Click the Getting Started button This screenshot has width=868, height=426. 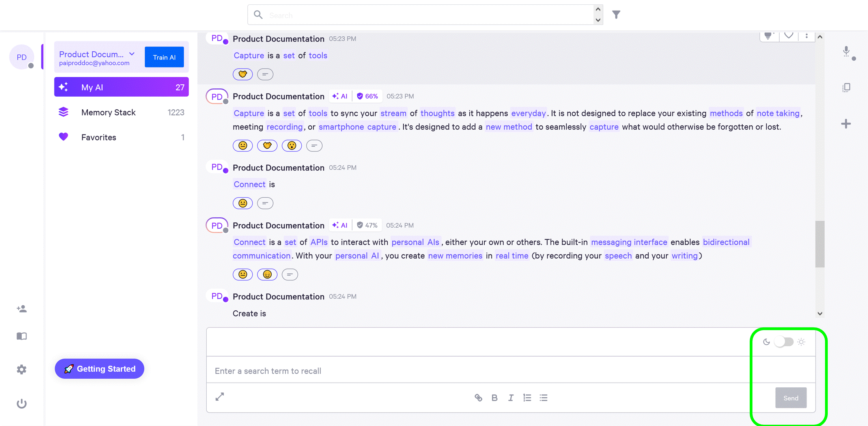click(x=99, y=369)
